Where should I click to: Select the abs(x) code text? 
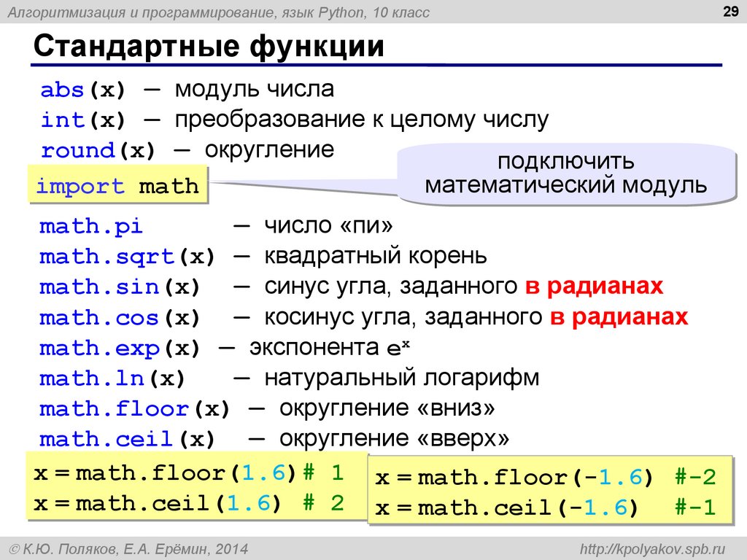[x=83, y=90]
